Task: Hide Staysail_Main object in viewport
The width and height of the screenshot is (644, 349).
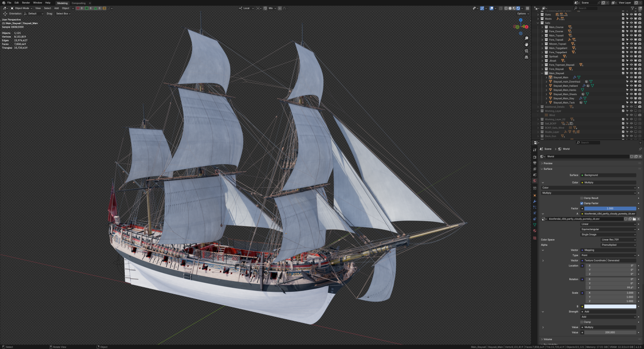Action: coord(631,77)
